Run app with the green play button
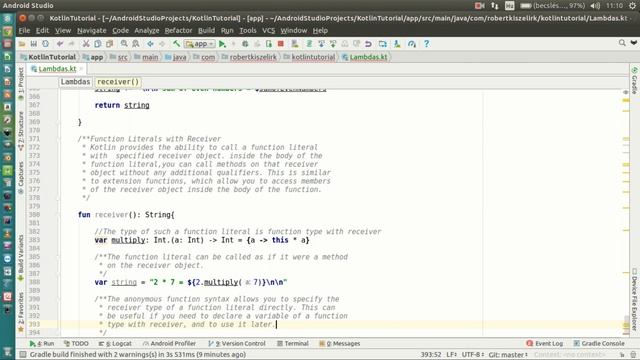 click(x=222, y=44)
